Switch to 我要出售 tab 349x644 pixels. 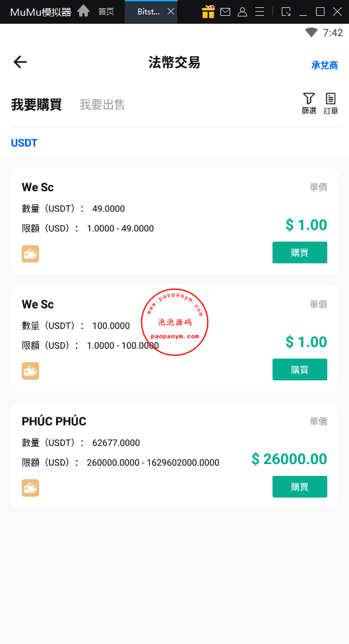tap(102, 105)
